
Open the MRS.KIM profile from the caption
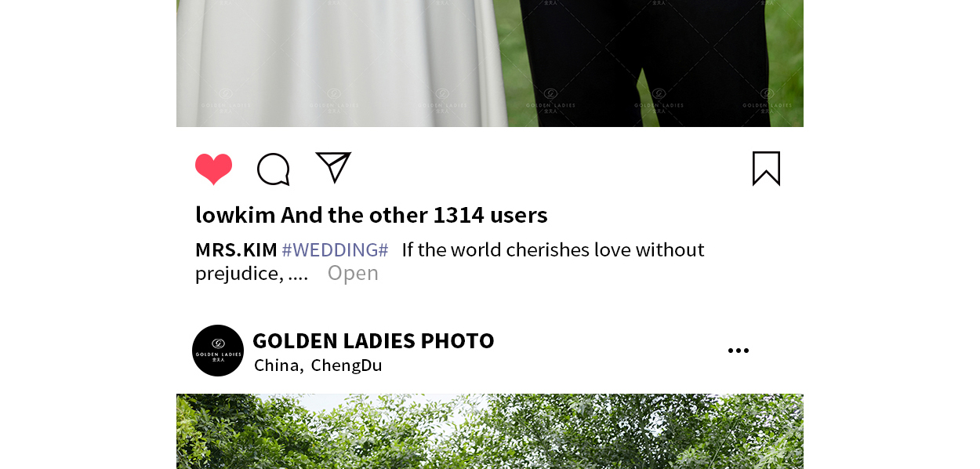click(236, 250)
